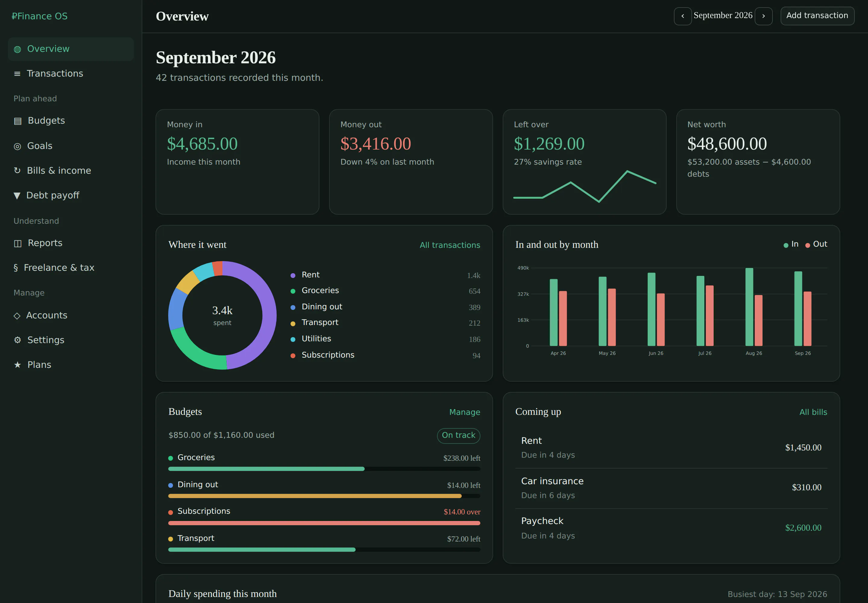868x603 pixels.
Task: Click the Rent legend purple dot
Action: point(293,276)
